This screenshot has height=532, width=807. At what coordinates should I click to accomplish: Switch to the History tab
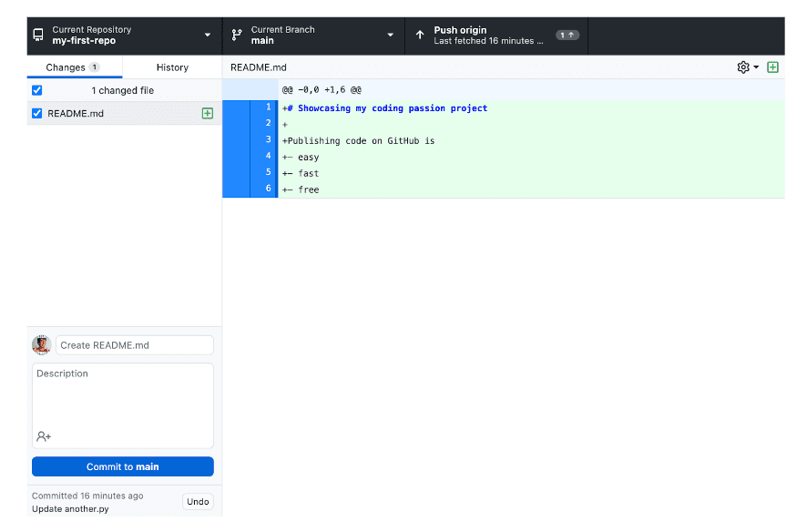tap(172, 67)
